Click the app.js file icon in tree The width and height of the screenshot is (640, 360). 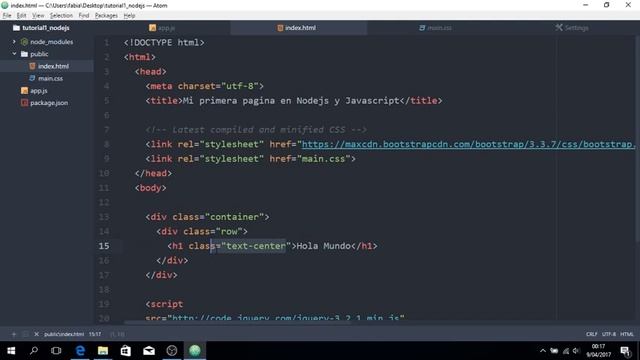point(24,91)
